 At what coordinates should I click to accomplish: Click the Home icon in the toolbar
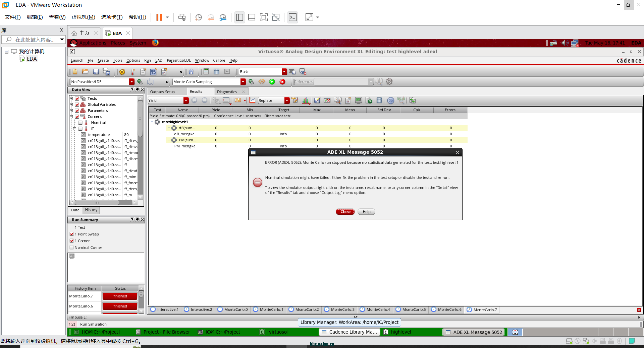191,72
